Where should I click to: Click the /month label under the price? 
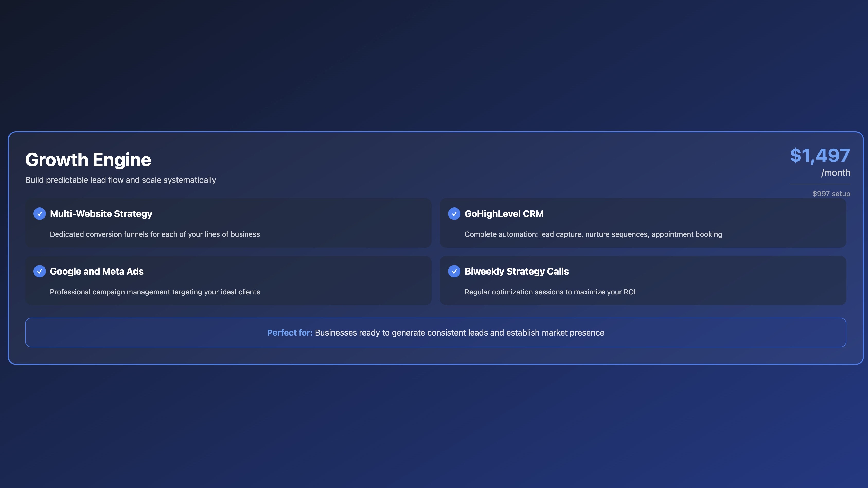(836, 173)
